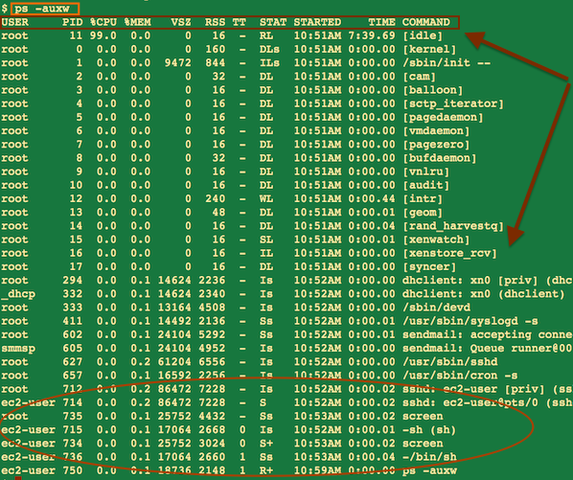The image size is (573, 480).
Task: Click the [cam] process name
Action: (x=419, y=76)
